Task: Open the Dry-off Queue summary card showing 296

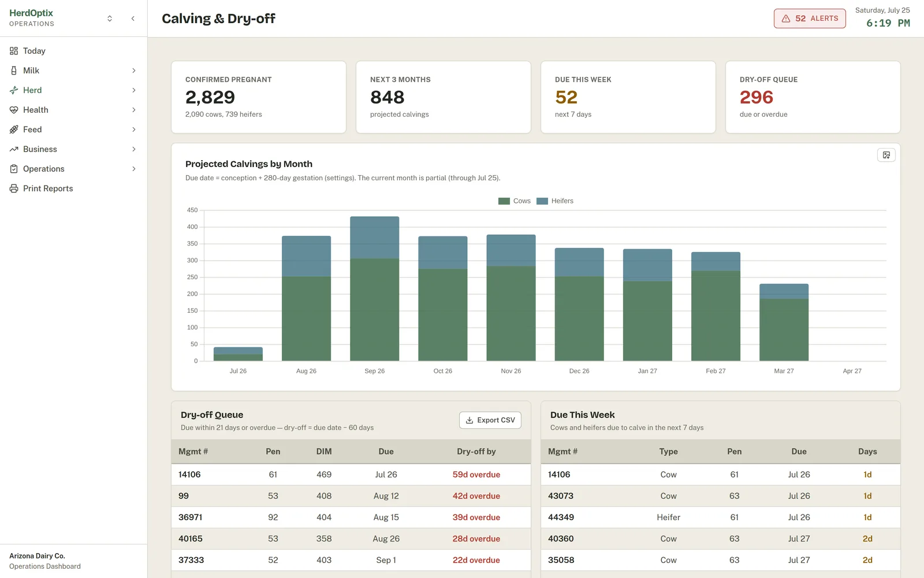Action: pyautogui.click(x=813, y=97)
